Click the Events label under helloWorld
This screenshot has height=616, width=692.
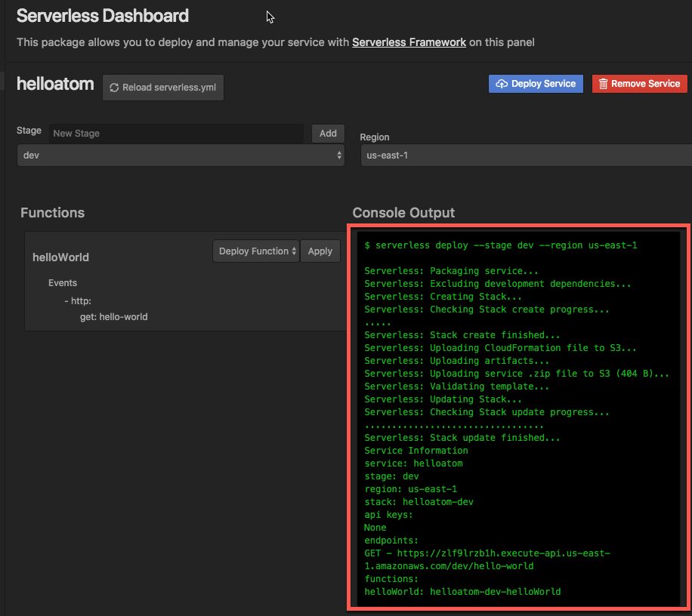pos(63,283)
